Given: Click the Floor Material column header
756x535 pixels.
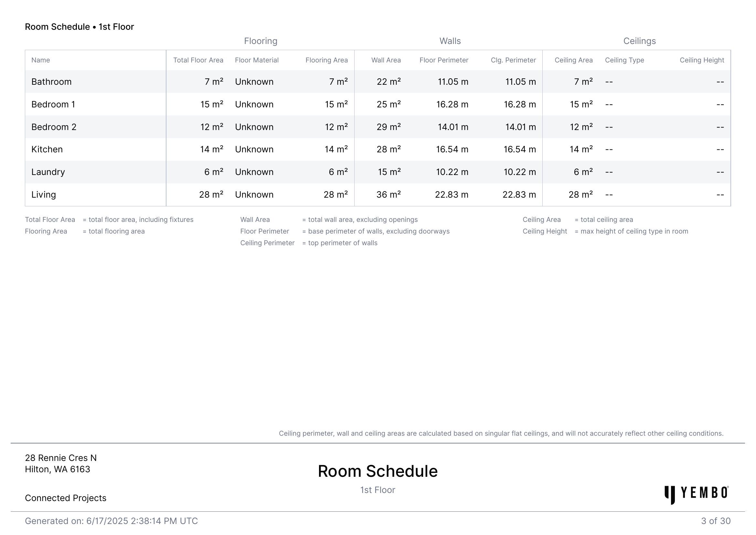Looking at the screenshot, I should click(x=257, y=60).
